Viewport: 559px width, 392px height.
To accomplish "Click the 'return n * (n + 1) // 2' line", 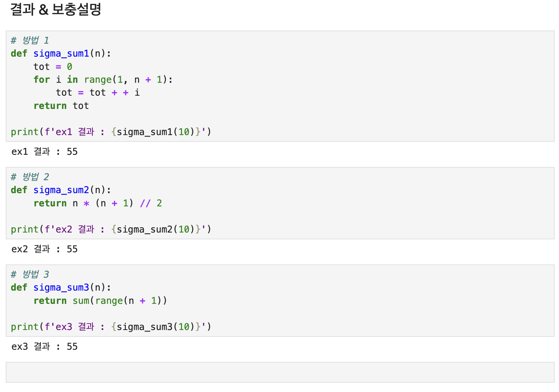I will pyautogui.click(x=98, y=204).
